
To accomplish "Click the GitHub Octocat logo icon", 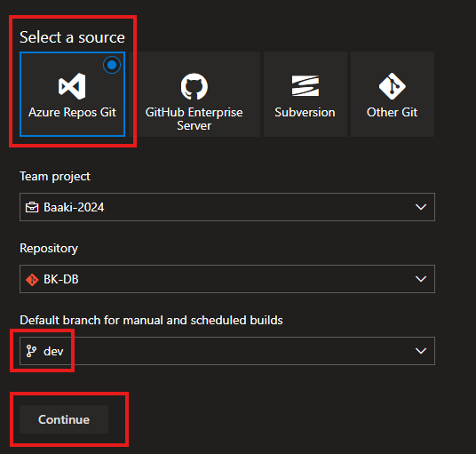I will tap(194, 86).
